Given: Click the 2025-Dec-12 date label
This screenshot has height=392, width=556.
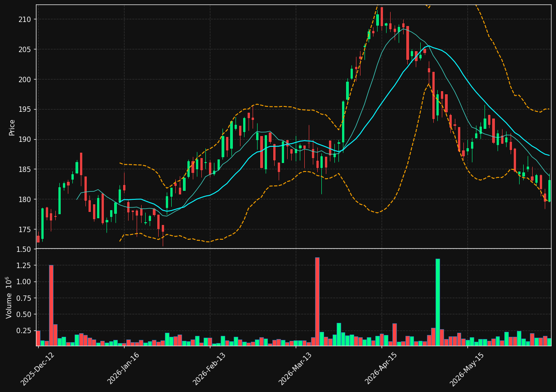Looking at the screenshot, I should point(37,369).
